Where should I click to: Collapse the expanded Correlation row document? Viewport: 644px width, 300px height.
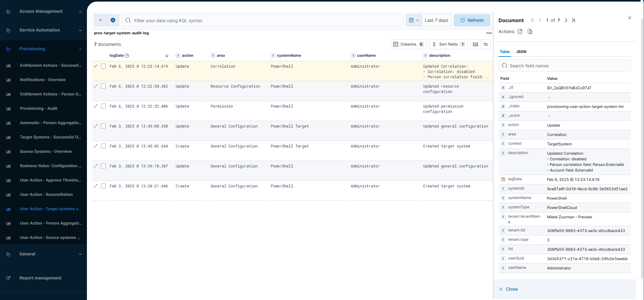(x=96, y=66)
